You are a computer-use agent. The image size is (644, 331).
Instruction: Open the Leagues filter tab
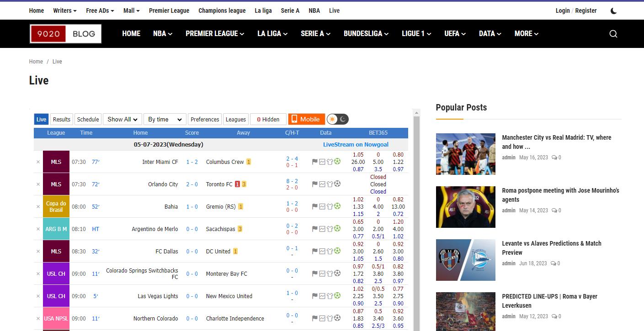click(x=236, y=119)
